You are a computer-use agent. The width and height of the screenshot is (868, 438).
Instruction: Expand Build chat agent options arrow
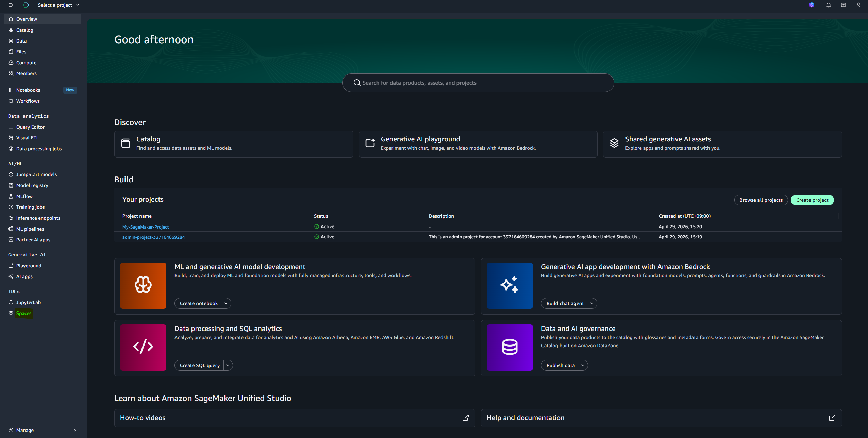[x=592, y=303]
